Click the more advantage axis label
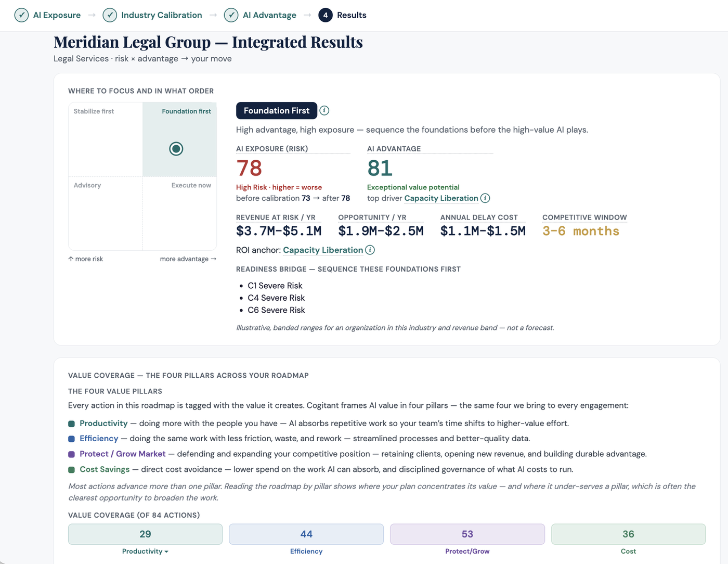 (188, 259)
